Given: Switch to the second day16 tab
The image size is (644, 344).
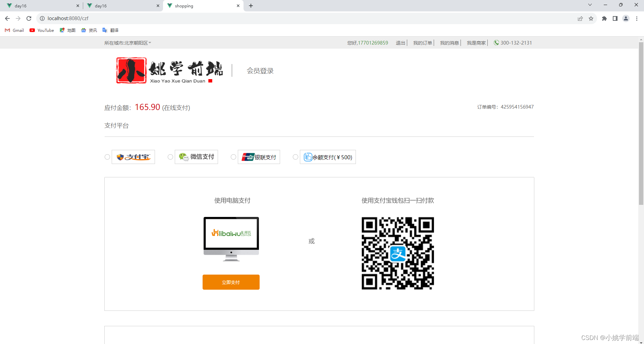Looking at the screenshot, I should (x=122, y=6).
